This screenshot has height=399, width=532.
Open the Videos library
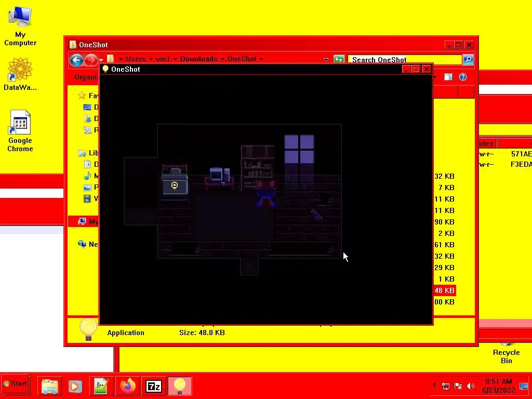[x=90, y=198]
